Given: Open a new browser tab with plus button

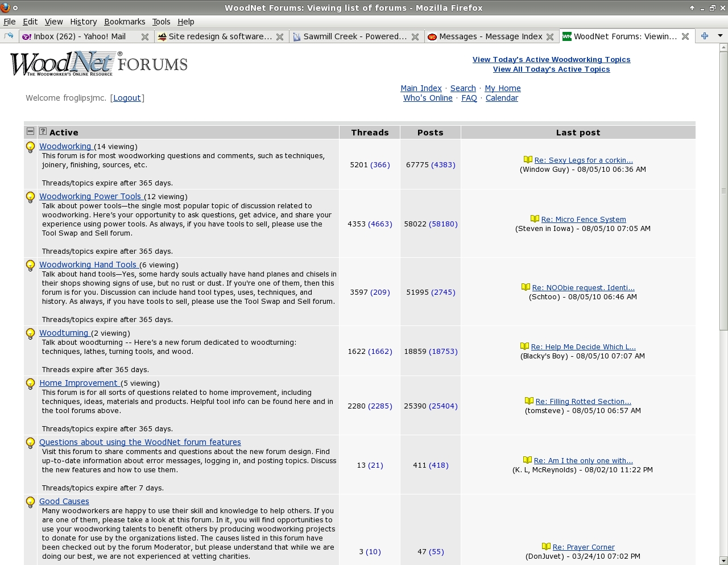Looking at the screenshot, I should tap(705, 36).
